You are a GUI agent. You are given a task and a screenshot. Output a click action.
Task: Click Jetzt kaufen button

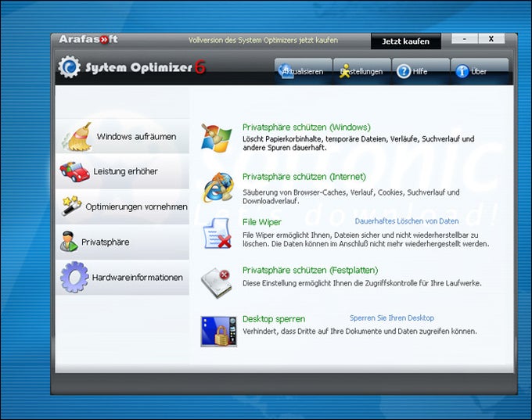click(406, 41)
